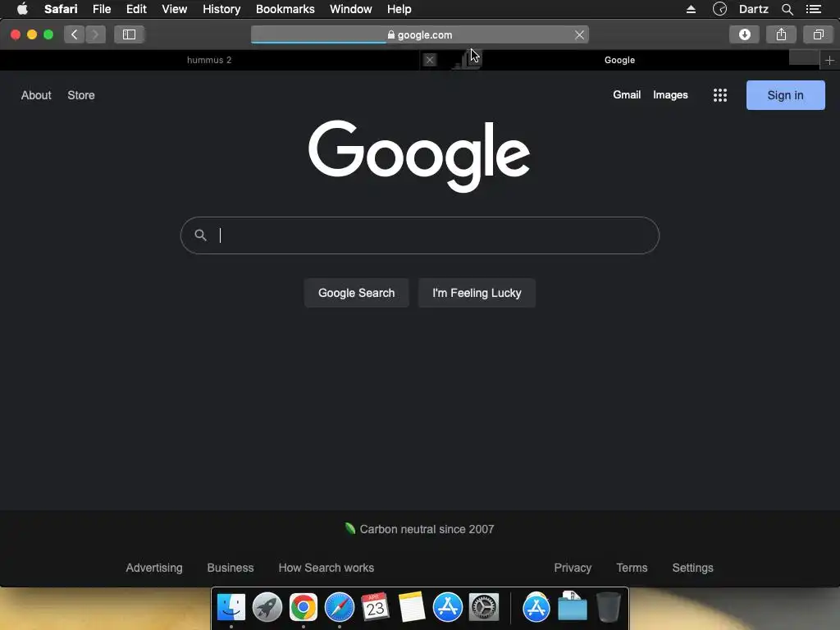
Task: Click the forward navigation arrow
Action: [95, 34]
